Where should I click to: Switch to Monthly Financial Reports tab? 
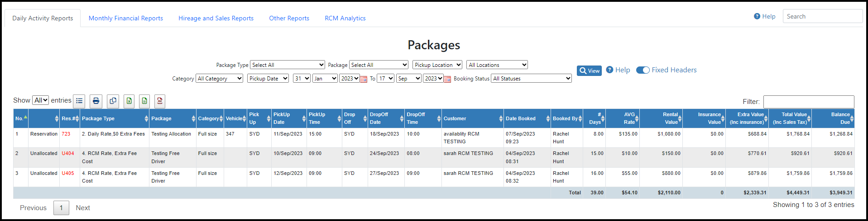(126, 18)
